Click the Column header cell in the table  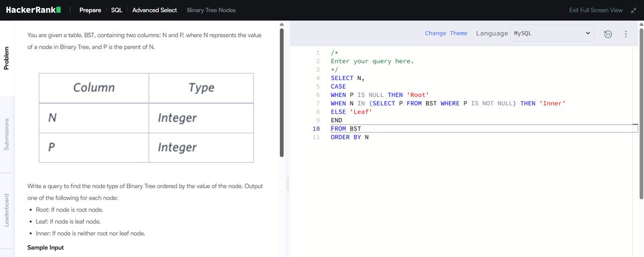point(94,88)
